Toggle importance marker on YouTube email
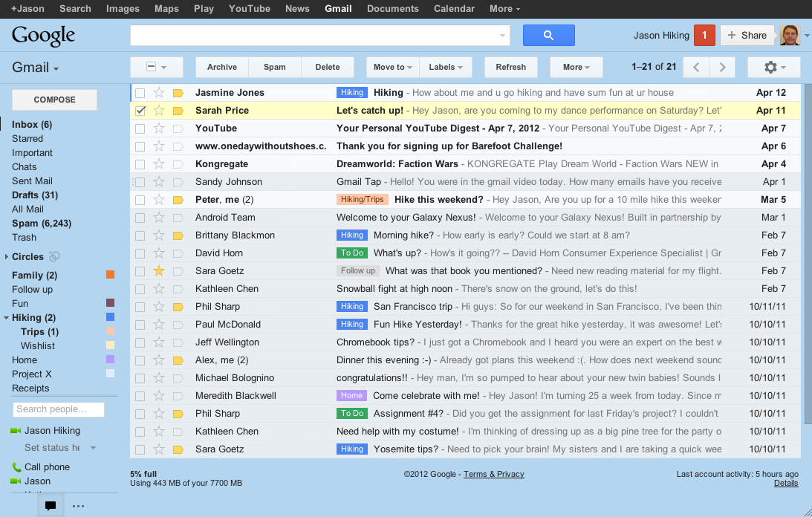The image size is (812, 517). click(x=178, y=129)
